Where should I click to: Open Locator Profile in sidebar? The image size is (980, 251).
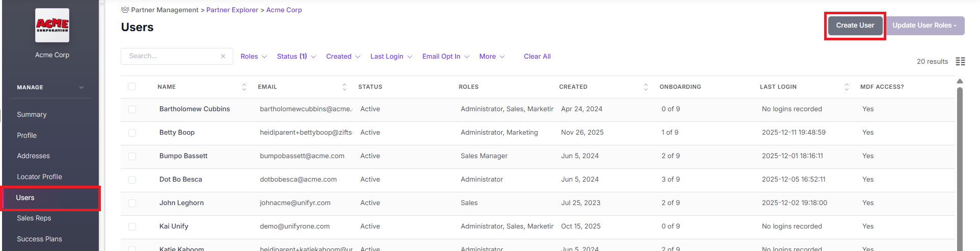[39, 177]
